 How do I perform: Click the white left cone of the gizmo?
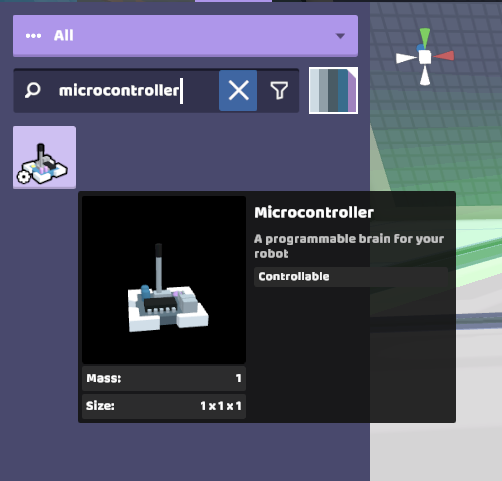pos(406,58)
